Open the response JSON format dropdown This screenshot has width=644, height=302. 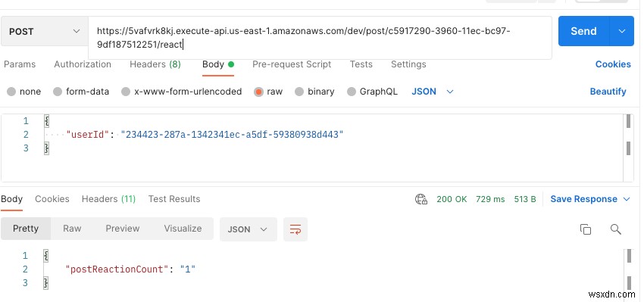(x=248, y=229)
